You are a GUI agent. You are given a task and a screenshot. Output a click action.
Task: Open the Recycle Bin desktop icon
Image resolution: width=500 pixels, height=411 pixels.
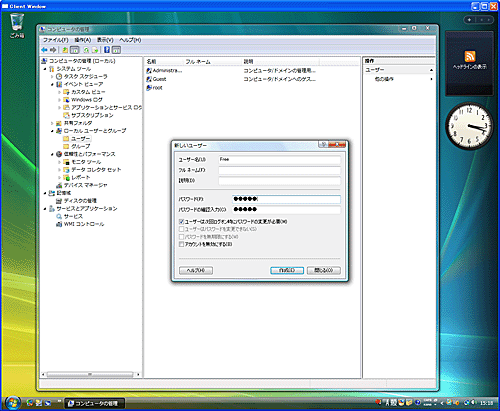(x=17, y=26)
